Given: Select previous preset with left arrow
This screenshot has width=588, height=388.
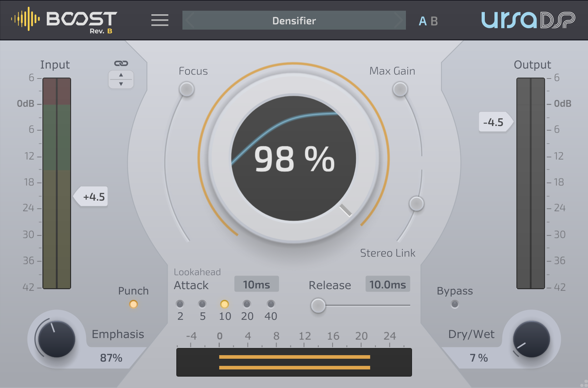Looking at the screenshot, I should click(x=190, y=20).
